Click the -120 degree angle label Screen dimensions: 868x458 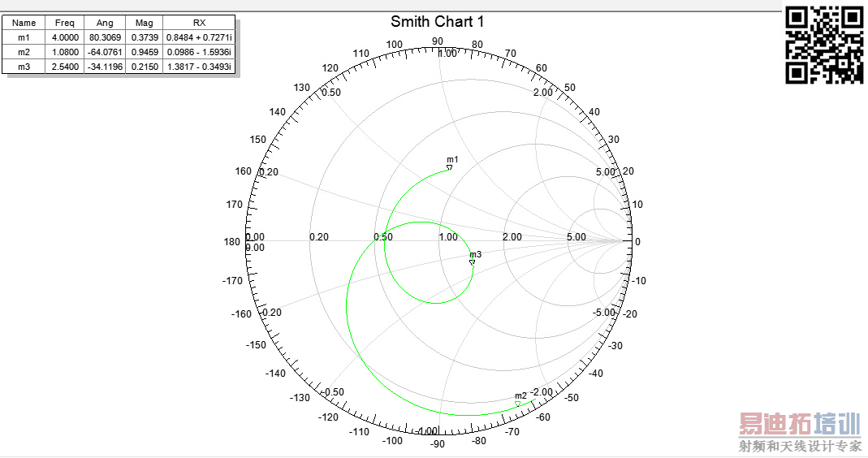[x=328, y=417]
